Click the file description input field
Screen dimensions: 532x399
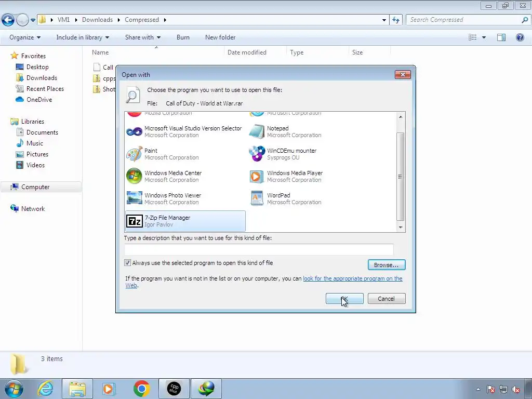(259, 250)
